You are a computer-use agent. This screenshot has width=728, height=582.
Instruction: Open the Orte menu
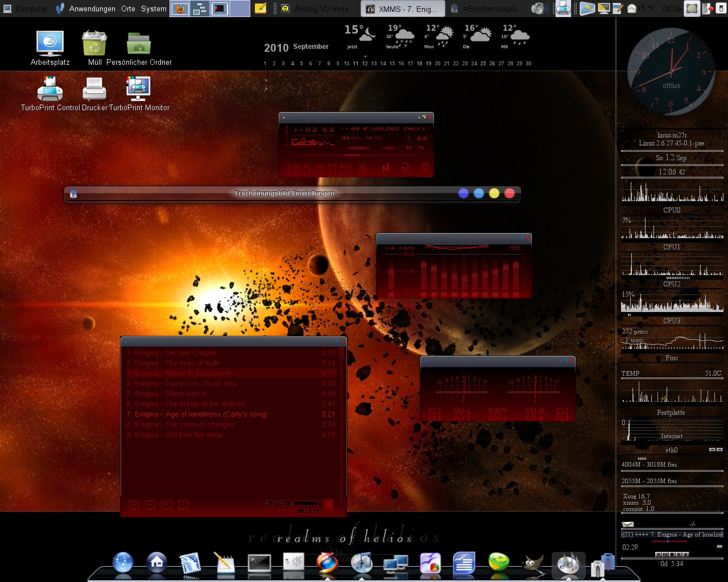coord(128,9)
